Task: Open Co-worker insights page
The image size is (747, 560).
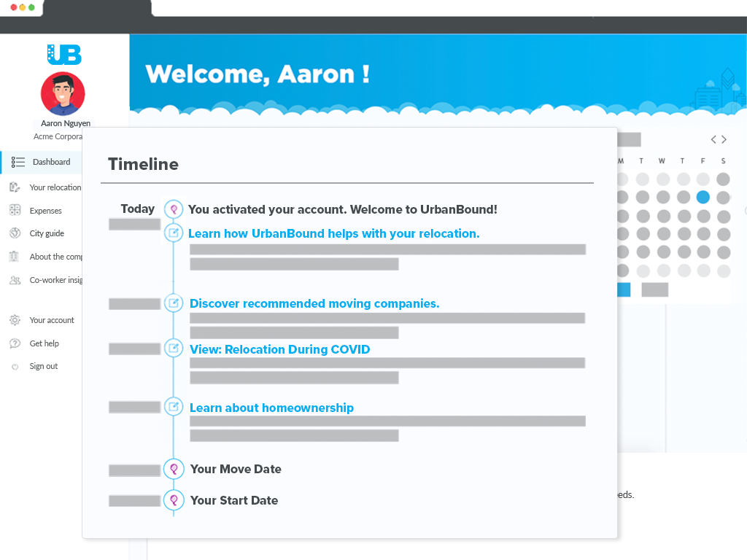Action: pos(55,280)
